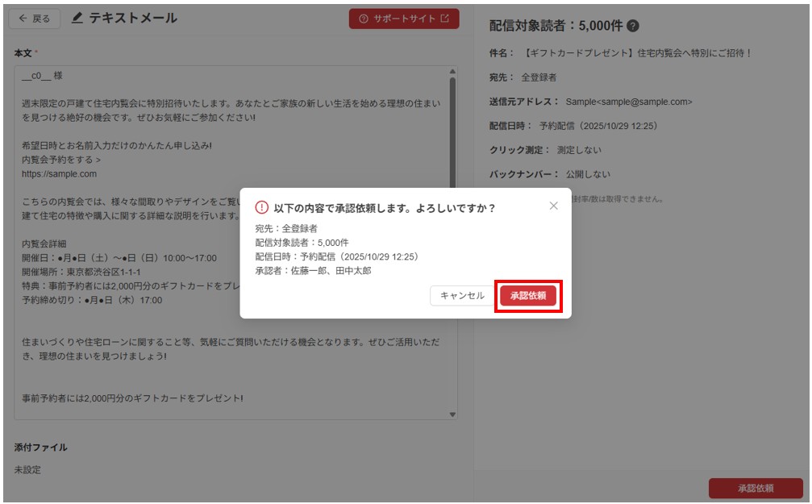Click the 送信元アドレス sender address value
The width and height of the screenshot is (812, 504).
tap(628, 102)
